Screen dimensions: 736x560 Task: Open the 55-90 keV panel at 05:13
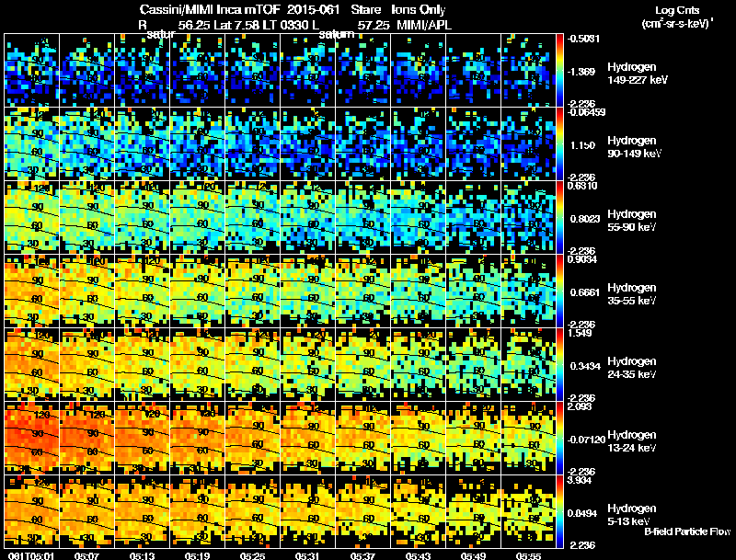[143, 218]
